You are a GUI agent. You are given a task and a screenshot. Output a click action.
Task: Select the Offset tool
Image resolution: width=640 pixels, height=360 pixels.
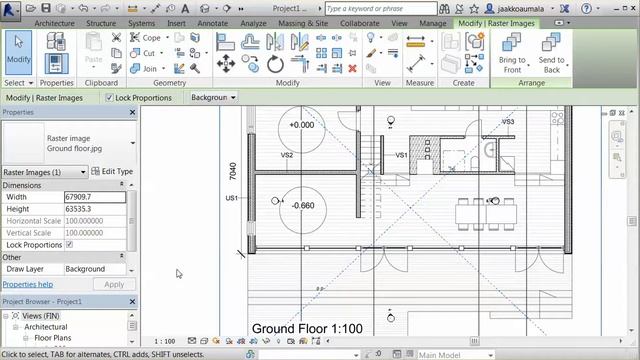pos(250,42)
